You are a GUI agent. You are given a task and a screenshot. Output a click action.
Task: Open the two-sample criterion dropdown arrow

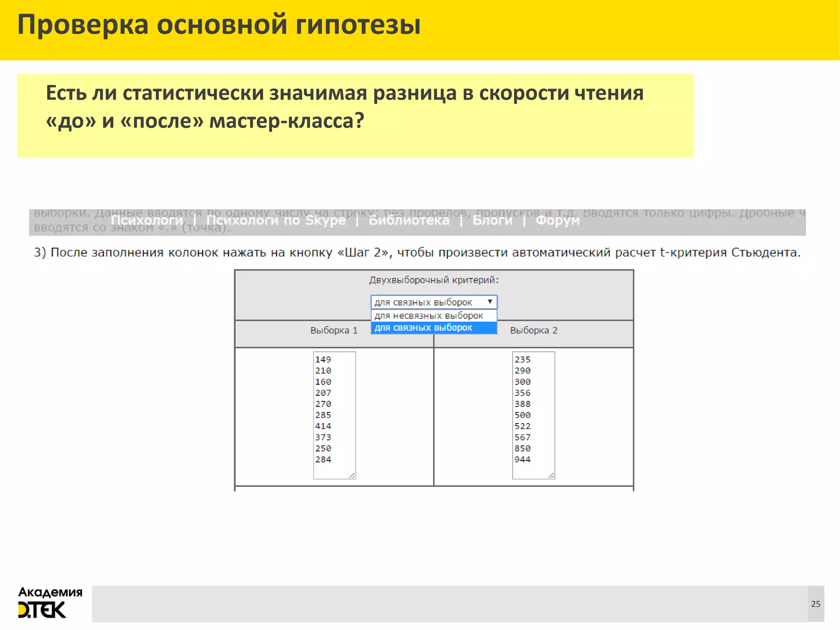(x=490, y=302)
